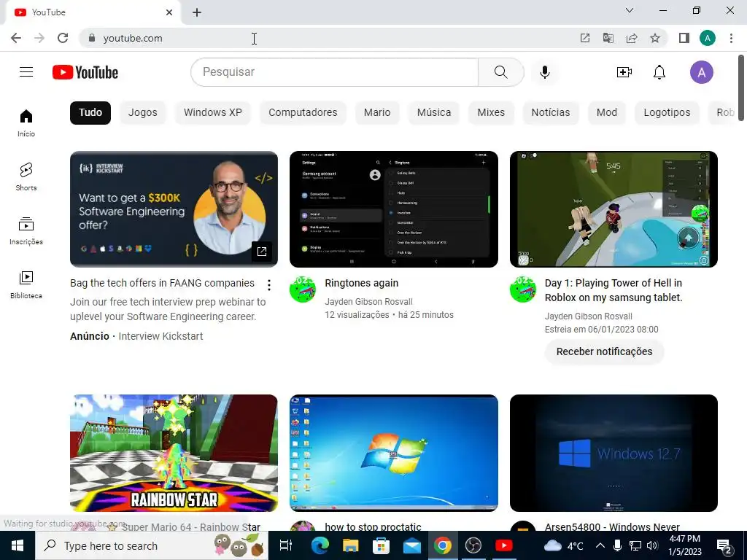This screenshot has width=747, height=560.
Task: Open Microsoft Edge from taskbar
Action: (x=320, y=545)
